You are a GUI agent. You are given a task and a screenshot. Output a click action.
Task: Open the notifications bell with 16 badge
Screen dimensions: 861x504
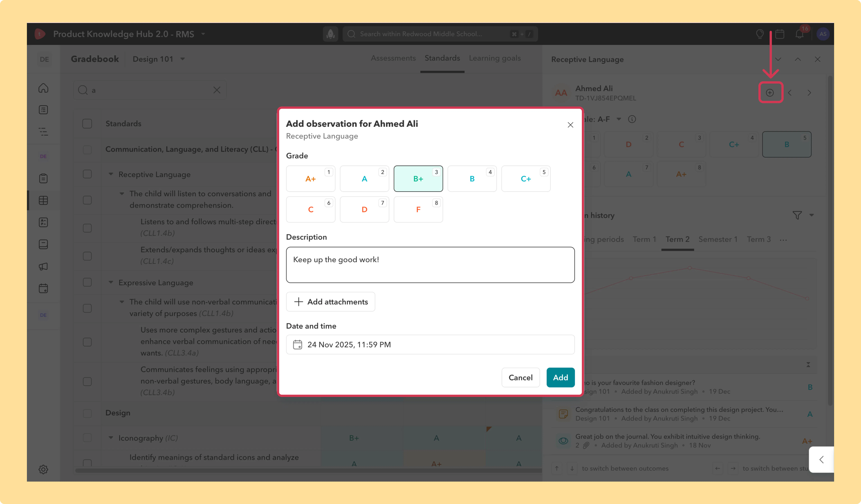click(799, 34)
